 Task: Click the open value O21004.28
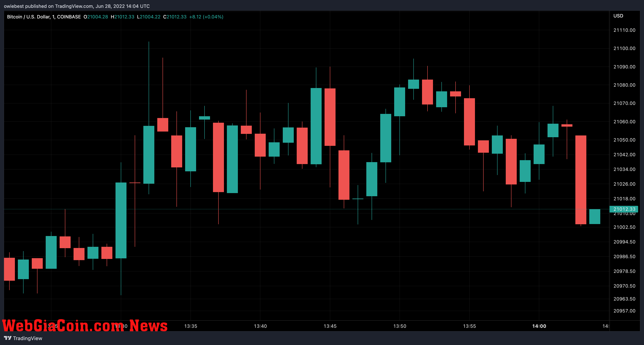[x=96, y=17]
